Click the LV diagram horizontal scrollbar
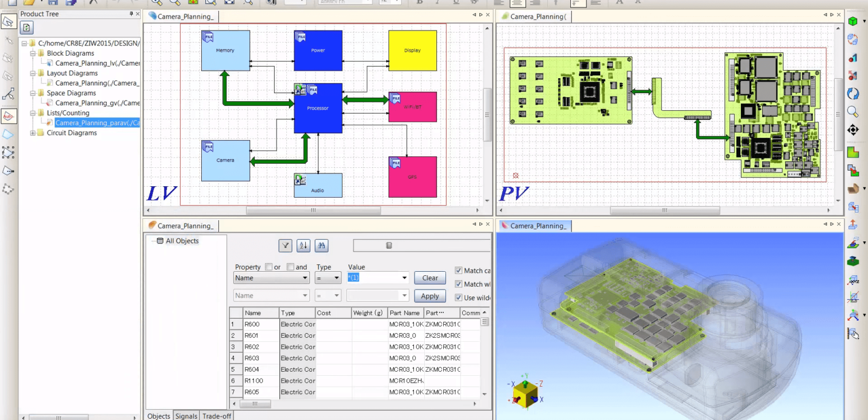Viewport: 868px width, 420px height. click(x=313, y=210)
